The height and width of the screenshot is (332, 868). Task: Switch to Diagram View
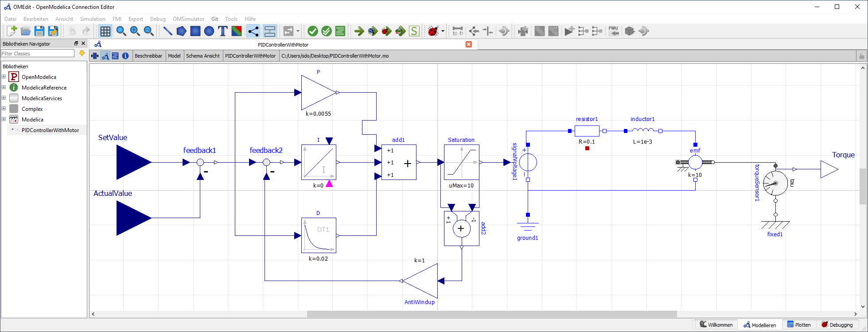[x=105, y=56]
